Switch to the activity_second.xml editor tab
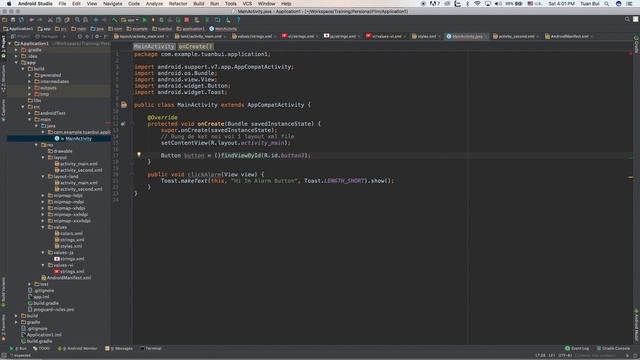Image resolution: width=640 pixels, height=360 pixels. (515, 36)
